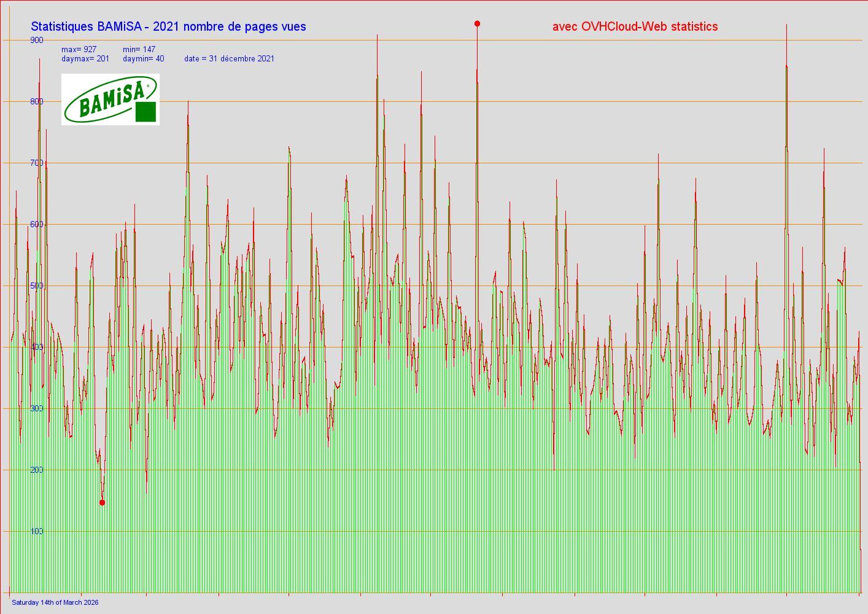Select the red maximum peak marker dot
Screen dimensions: 868x614
(477, 24)
